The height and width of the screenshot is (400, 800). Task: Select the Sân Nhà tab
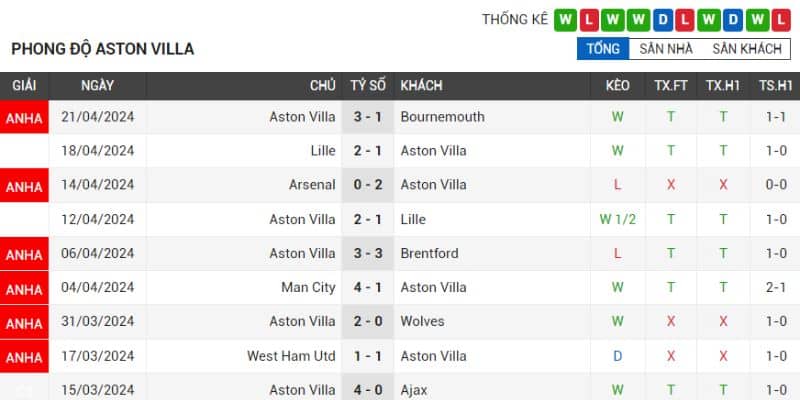coord(665,49)
